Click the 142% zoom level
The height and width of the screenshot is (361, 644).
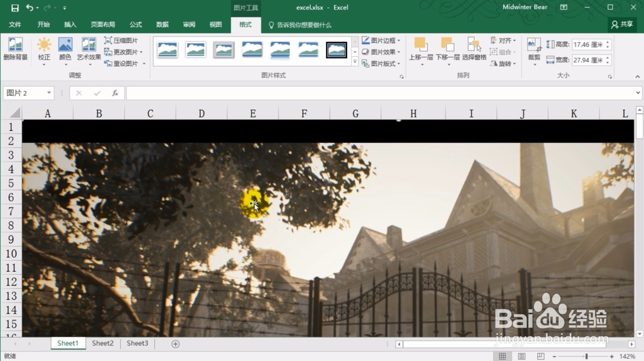pos(627,356)
